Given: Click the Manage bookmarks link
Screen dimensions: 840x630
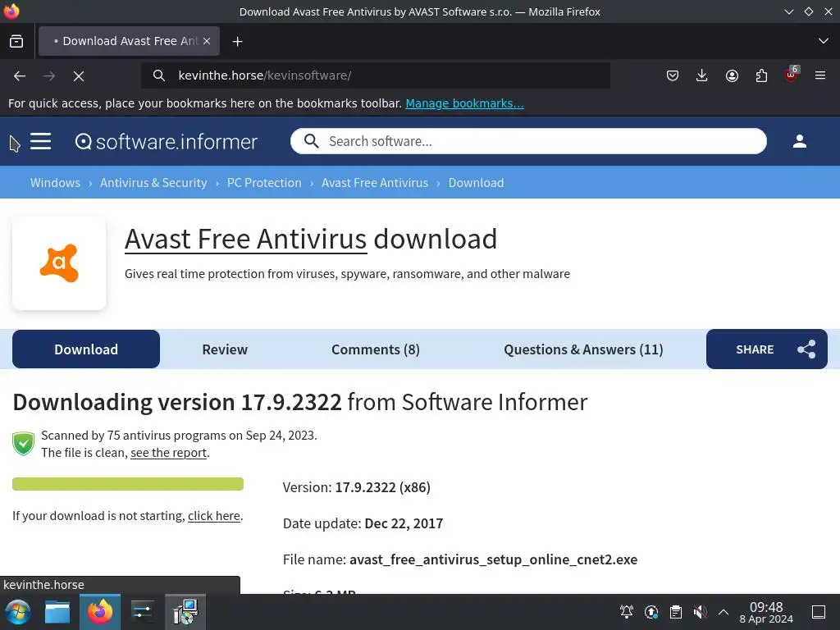Looking at the screenshot, I should 464,103.
